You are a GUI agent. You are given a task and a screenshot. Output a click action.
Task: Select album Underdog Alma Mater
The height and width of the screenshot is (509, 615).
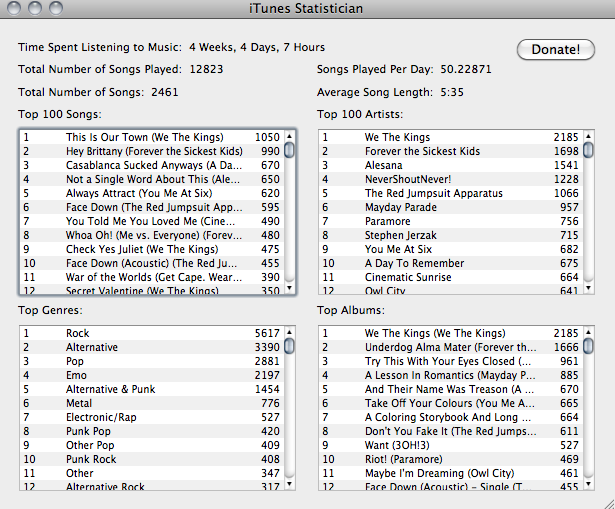point(451,347)
